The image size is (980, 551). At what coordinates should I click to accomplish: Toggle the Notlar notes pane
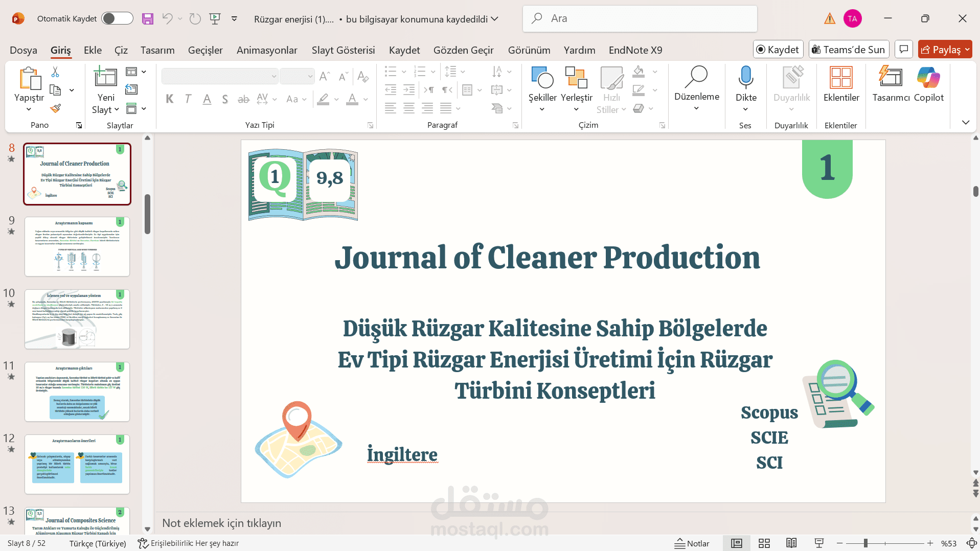(x=692, y=543)
